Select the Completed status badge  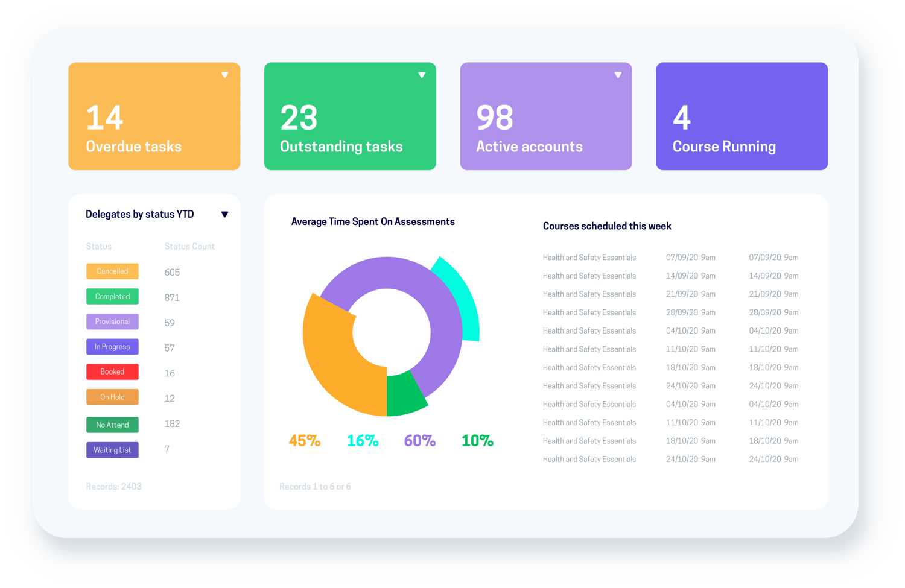click(112, 297)
